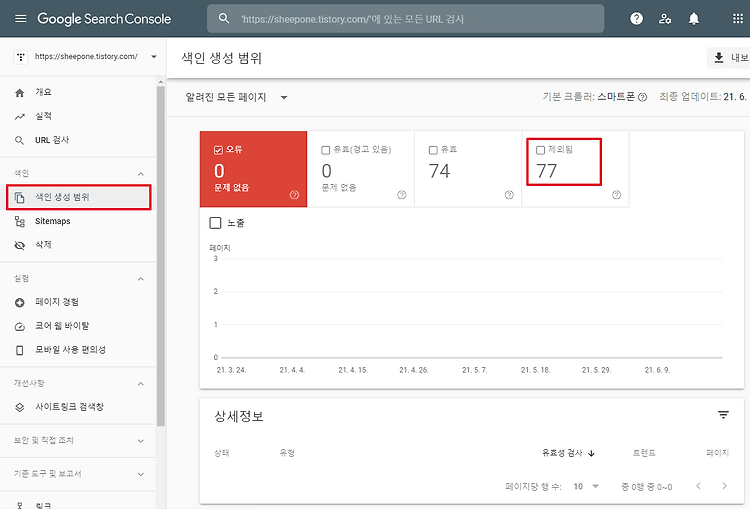Open the hamburger main menu
This screenshot has height=509, width=750.
click(21, 19)
